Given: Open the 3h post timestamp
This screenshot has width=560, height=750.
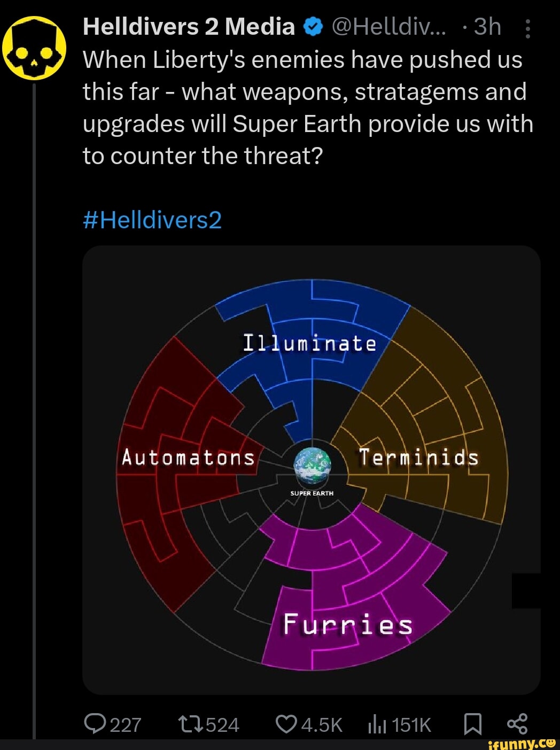Looking at the screenshot, I should (x=487, y=27).
